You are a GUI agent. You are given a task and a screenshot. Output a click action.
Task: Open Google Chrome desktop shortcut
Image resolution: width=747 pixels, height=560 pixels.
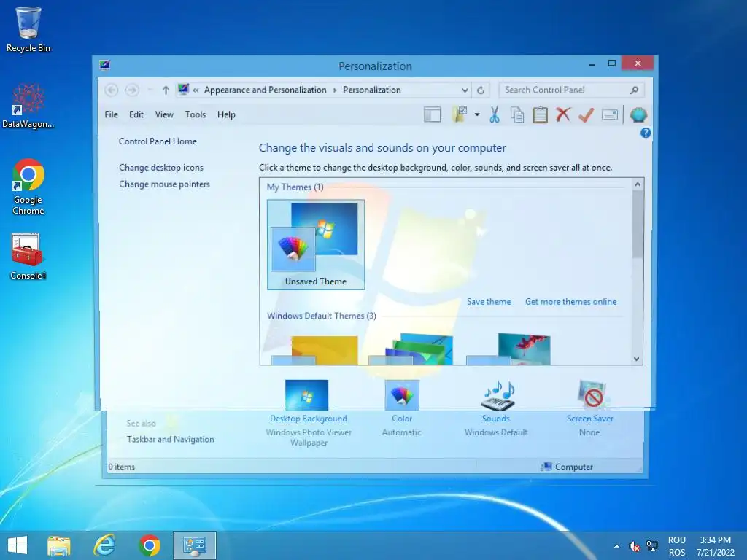(28, 187)
